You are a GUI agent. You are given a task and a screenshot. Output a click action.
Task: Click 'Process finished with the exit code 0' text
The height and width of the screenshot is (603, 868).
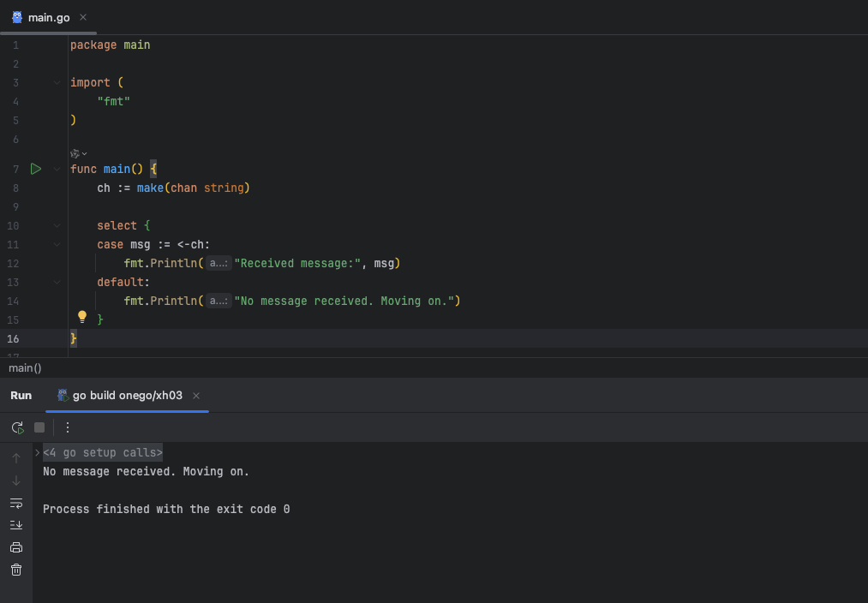[166, 509]
